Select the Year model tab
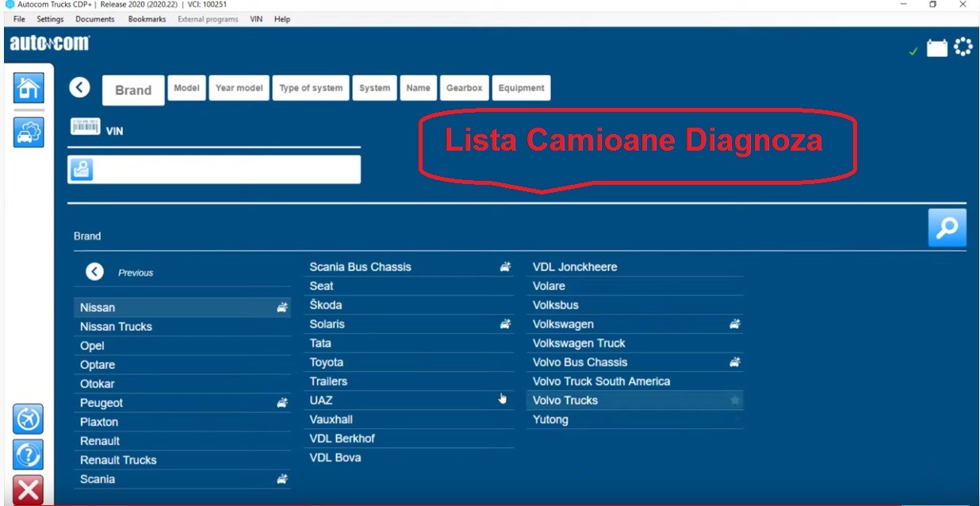Viewport: 980px width, 506px height. coord(239,88)
